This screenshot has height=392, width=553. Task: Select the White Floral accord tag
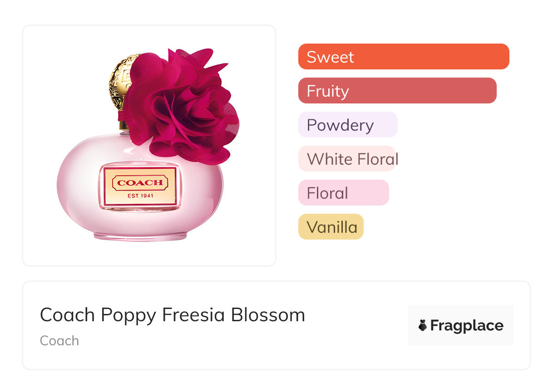pos(347,159)
